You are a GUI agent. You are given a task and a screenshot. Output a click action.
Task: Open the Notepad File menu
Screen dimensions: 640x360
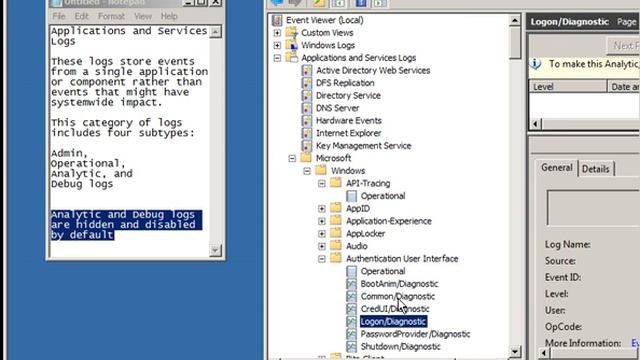pyautogui.click(x=59, y=16)
